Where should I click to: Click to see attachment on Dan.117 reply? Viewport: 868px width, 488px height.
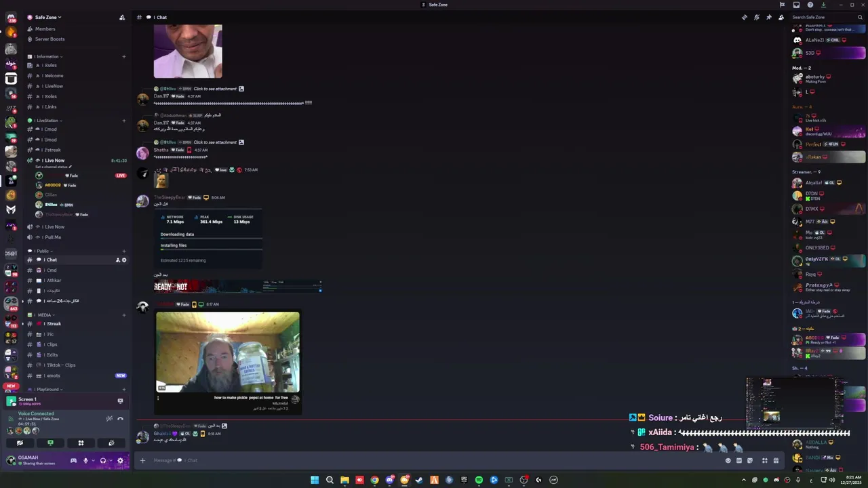[x=215, y=89]
